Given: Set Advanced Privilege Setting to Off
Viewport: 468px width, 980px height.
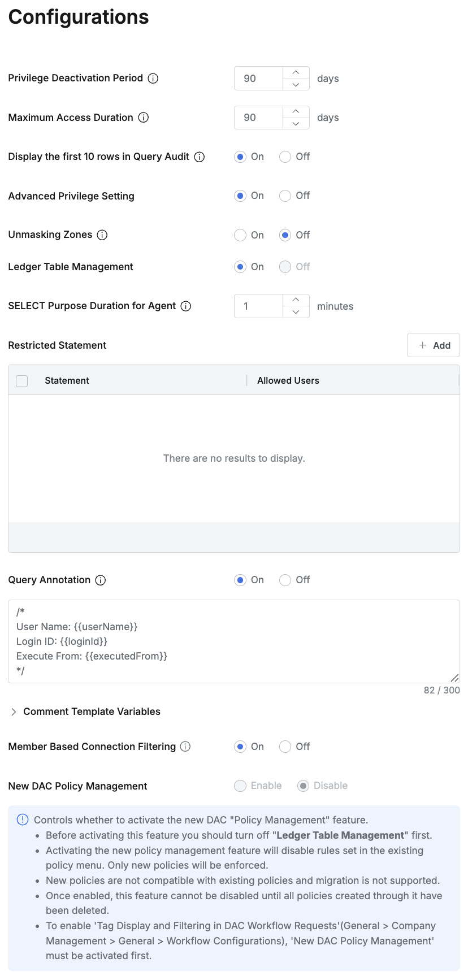Looking at the screenshot, I should [x=285, y=196].
